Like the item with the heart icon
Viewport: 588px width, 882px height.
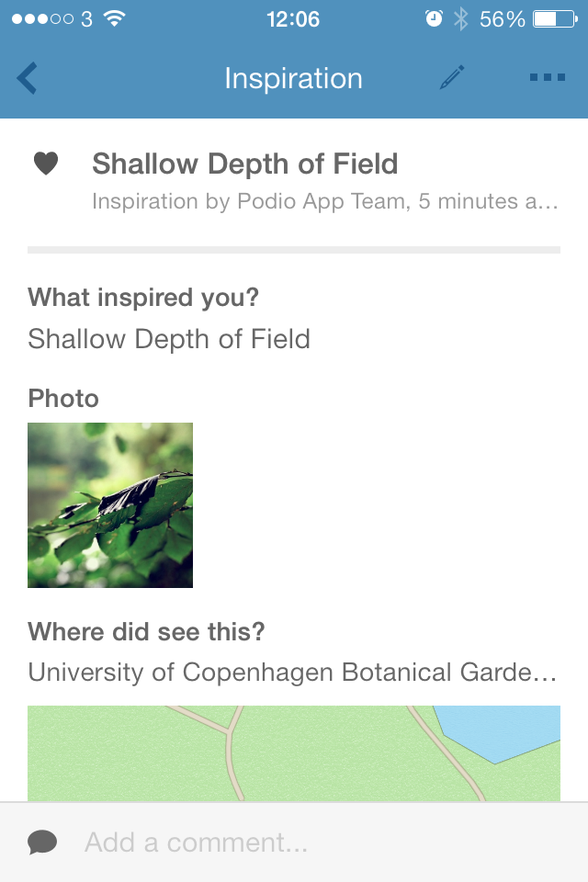(46, 164)
